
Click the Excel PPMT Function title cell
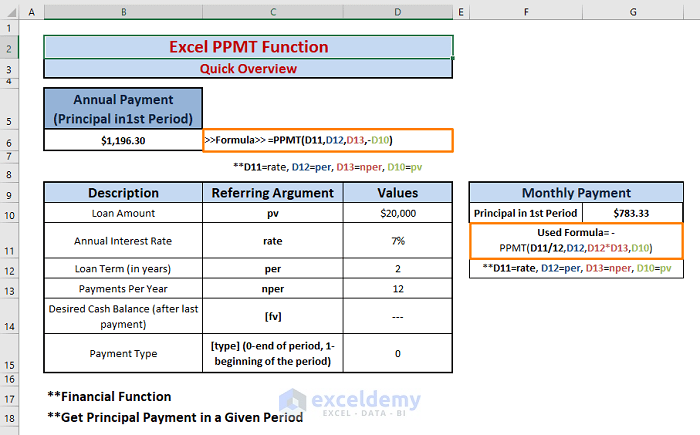pos(248,47)
